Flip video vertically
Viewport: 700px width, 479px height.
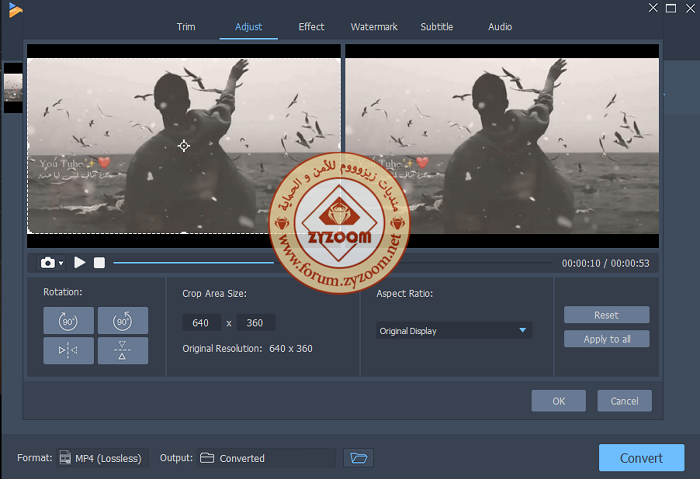[123, 350]
